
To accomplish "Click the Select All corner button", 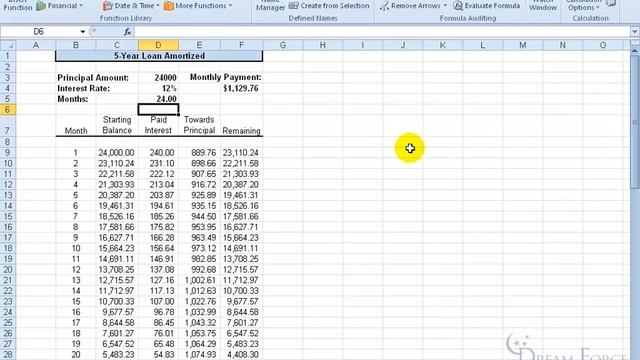I will (8, 45).
